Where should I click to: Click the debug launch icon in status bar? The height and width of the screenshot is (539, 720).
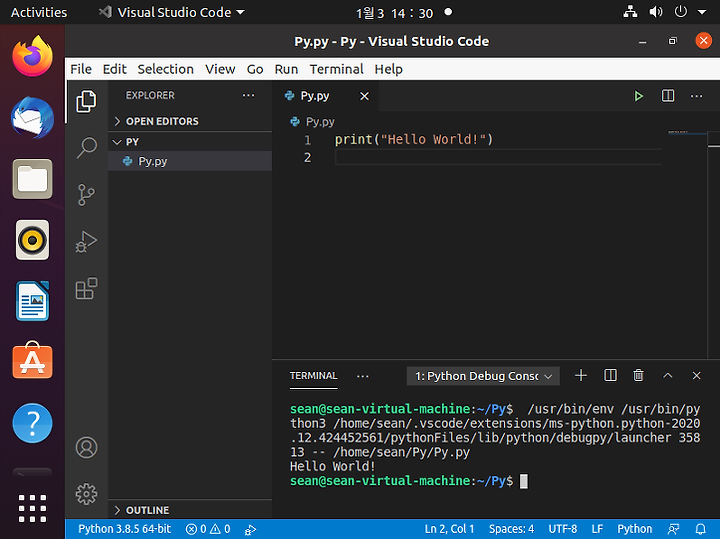pos(250,530)
